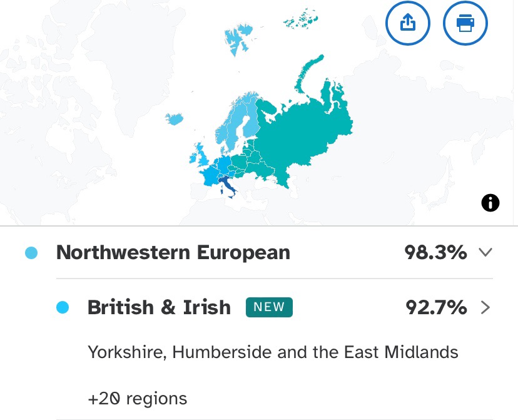518x420 pixels.
Task: Click the share icon button
Action: tap(407, 24)
